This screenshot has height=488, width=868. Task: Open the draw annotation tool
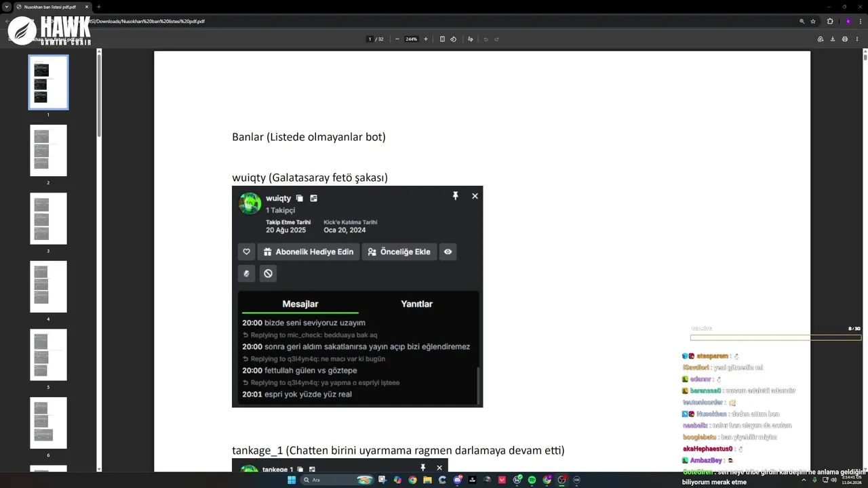tap(471, 39)
